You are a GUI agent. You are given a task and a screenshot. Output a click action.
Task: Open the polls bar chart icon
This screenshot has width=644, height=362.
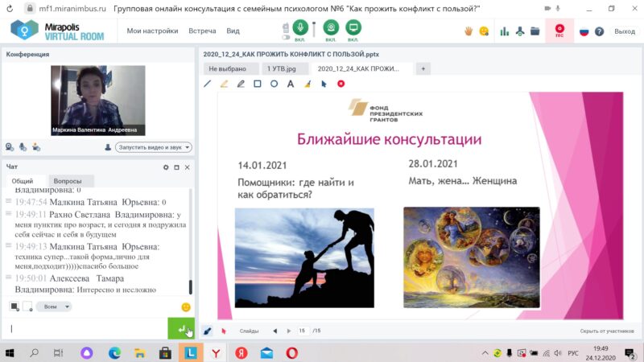tap(505, 31)
